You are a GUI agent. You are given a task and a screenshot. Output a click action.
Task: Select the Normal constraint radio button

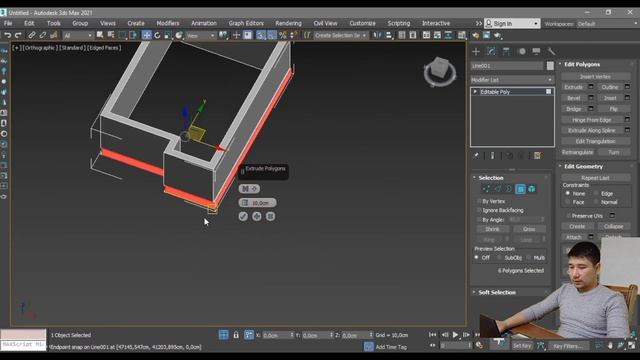tap(596, 202)
